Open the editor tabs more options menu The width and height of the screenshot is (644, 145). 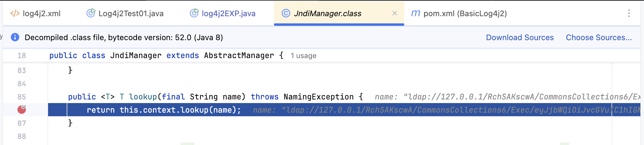pyautogui.click(x=629, y=13)
